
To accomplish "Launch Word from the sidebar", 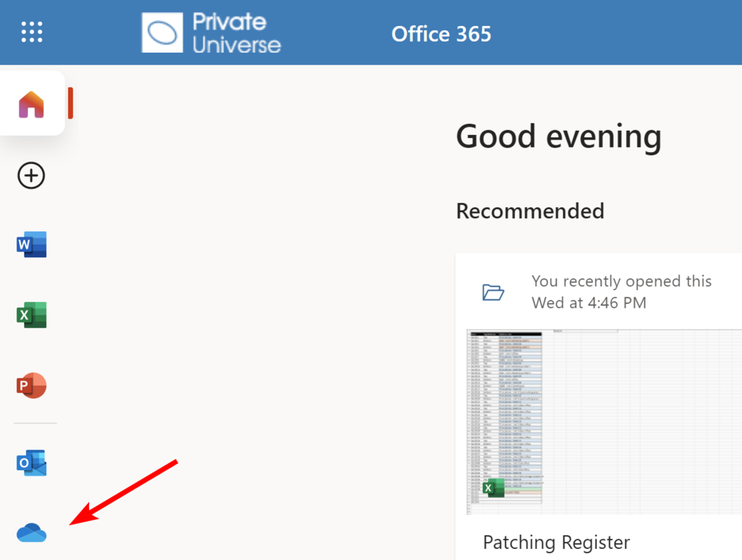I will 31,244.
